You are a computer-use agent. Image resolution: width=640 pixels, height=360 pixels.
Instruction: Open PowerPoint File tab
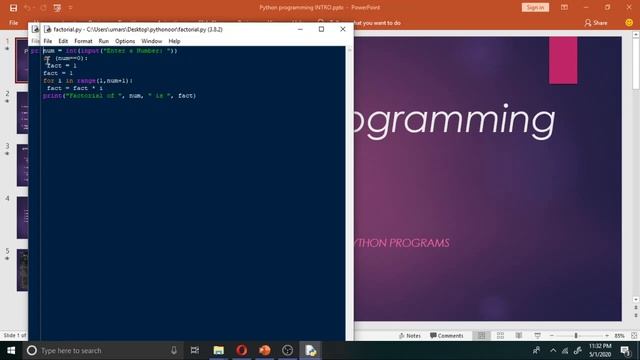[x=13, y=23]
